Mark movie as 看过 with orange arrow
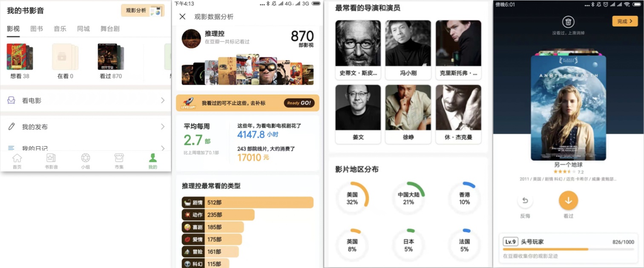 point(568,200)
